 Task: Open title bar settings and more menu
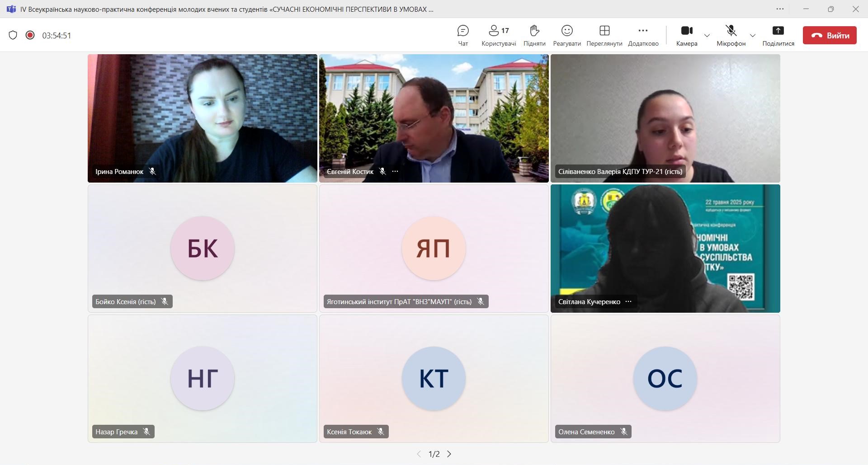tap(780, 9)
